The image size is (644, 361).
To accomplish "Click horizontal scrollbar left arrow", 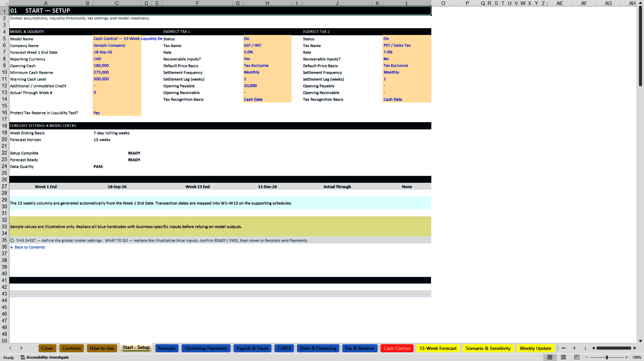I will point(593,348).
